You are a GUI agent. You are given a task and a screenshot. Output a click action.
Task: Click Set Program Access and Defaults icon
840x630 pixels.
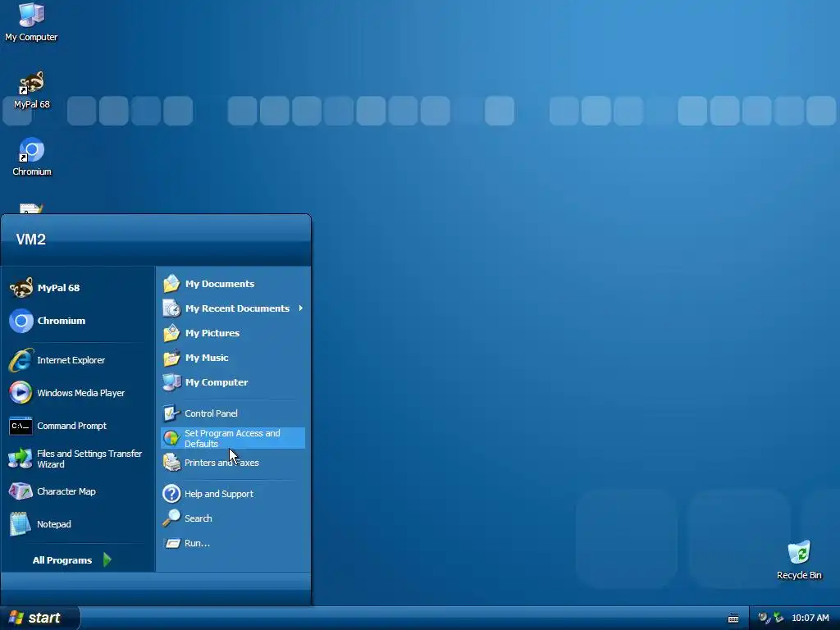171,438
